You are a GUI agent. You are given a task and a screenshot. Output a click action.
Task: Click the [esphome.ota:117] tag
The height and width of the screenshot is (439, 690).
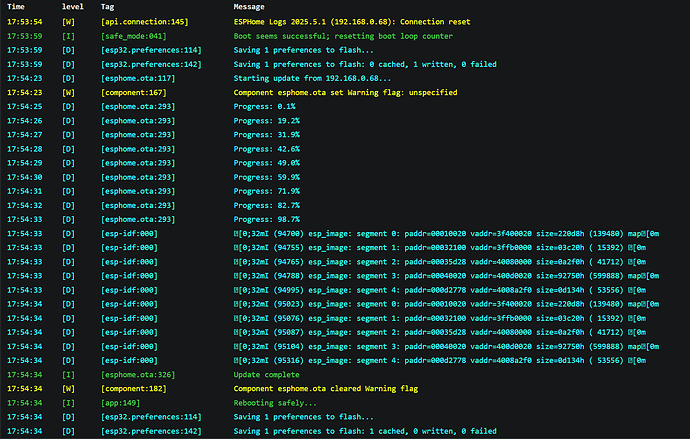click(138, 78)
